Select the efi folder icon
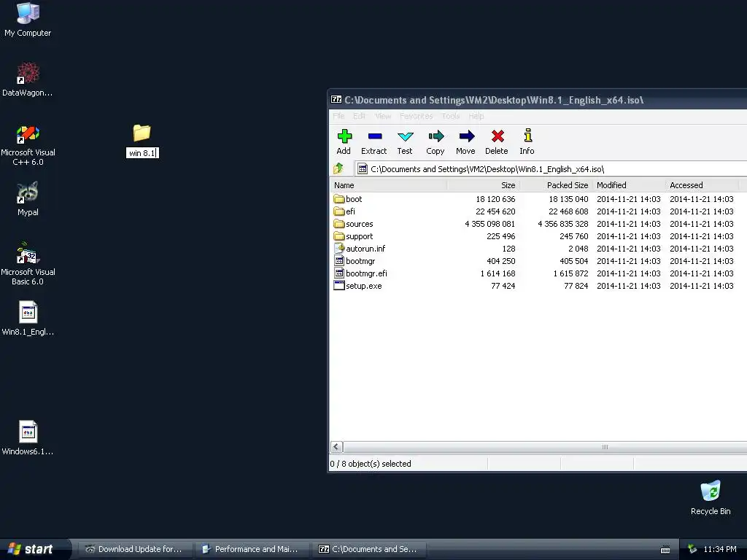This screenshot has width=747, height=560. (x=338, y=211)
